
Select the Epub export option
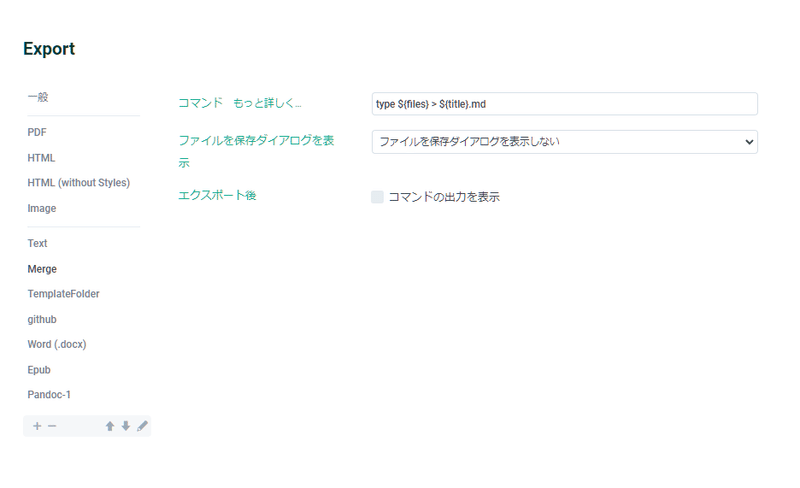point(39,370)
